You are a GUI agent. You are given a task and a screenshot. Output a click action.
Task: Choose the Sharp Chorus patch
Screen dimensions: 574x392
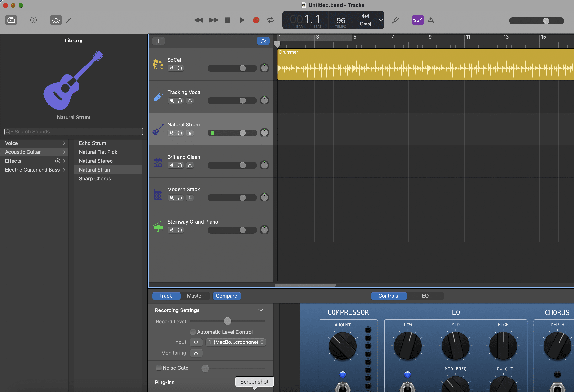(x=108, y=179)
